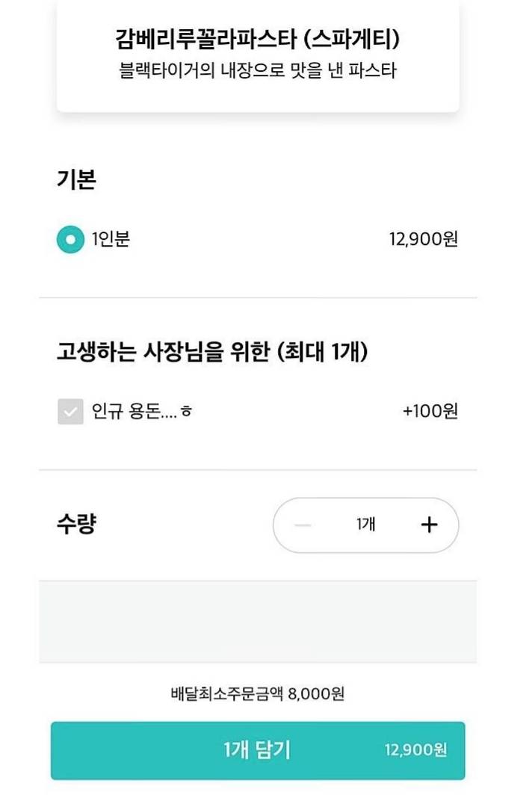Tap the 1개 quantity value

tap(365, 525)
